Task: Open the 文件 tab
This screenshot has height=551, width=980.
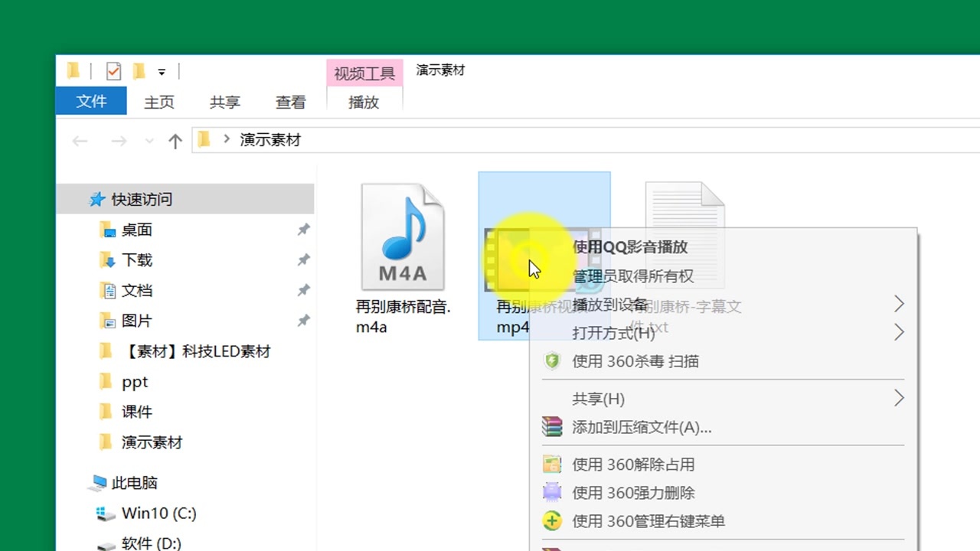Action: 91,100
